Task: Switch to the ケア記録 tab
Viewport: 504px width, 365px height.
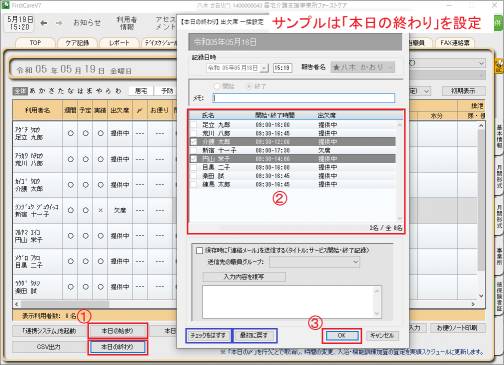Action: (x=77, y=43)
